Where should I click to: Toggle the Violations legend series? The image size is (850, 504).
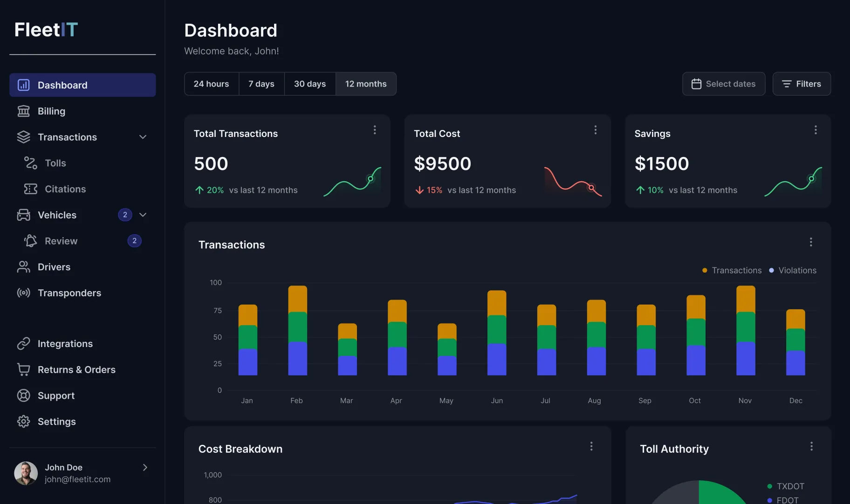point(792,271)
